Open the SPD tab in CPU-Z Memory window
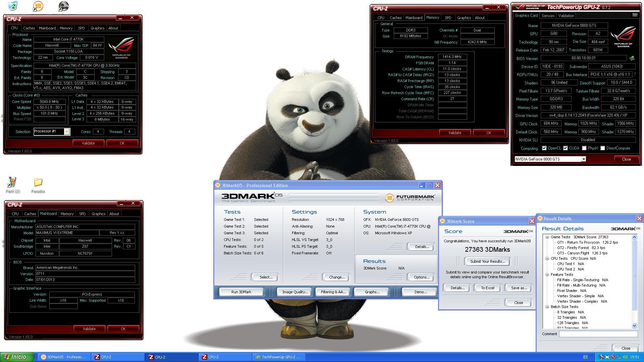 [448, 18]
